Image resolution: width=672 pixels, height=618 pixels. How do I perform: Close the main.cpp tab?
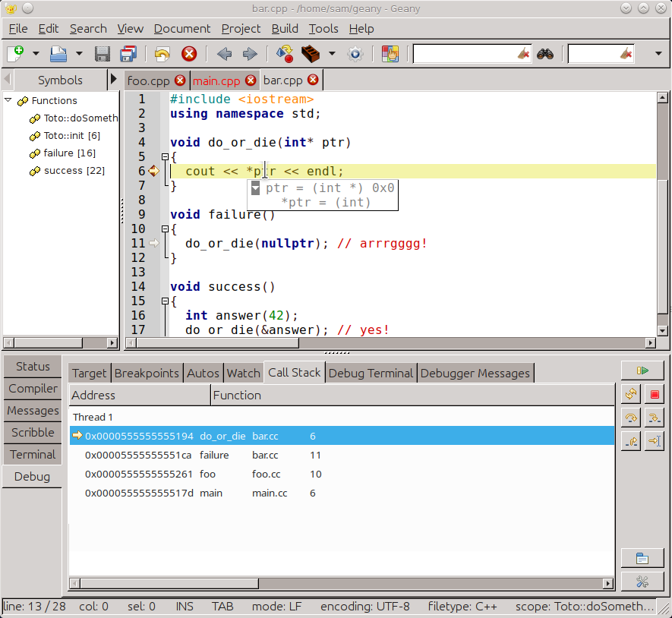click(x=251, y=80)
